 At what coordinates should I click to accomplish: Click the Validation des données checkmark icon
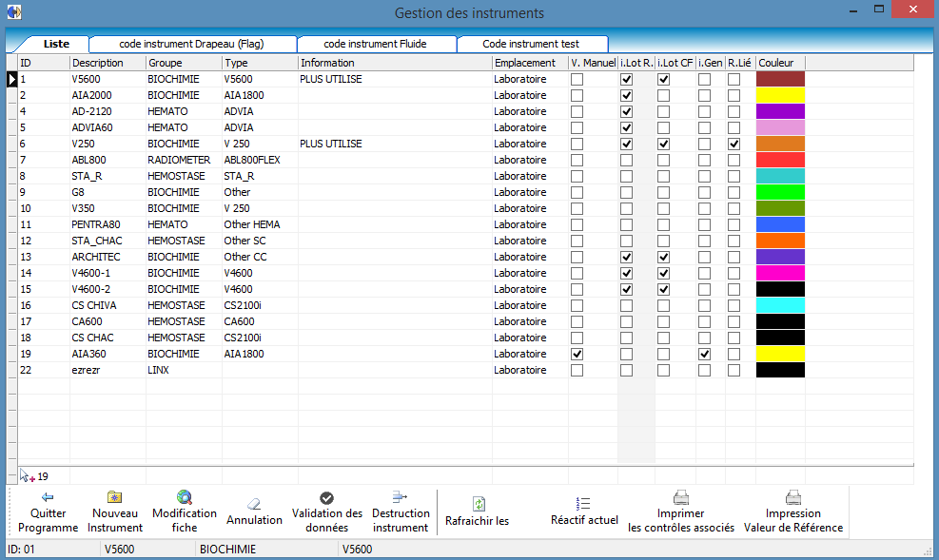326,498
